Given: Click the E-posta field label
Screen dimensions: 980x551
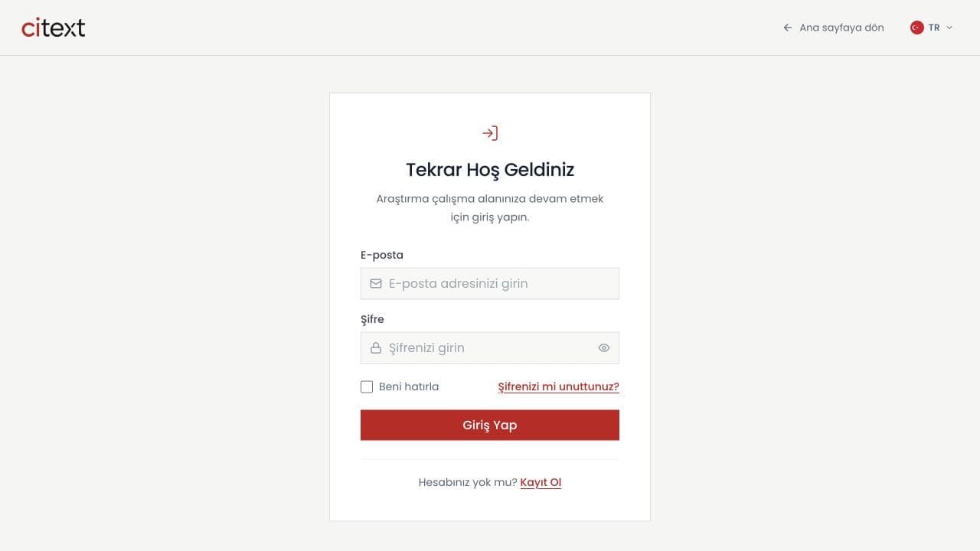Looking at the screenshot, I should (382, 255).
